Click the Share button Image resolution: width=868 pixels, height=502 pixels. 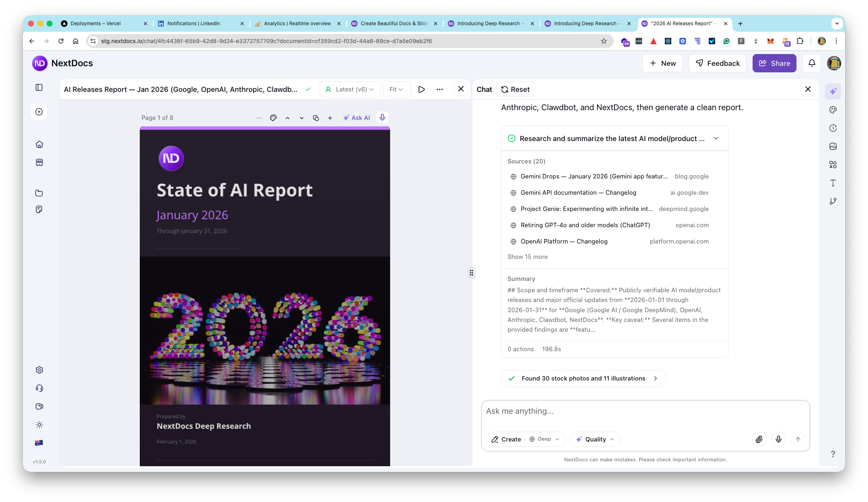(x=774, y=63)
